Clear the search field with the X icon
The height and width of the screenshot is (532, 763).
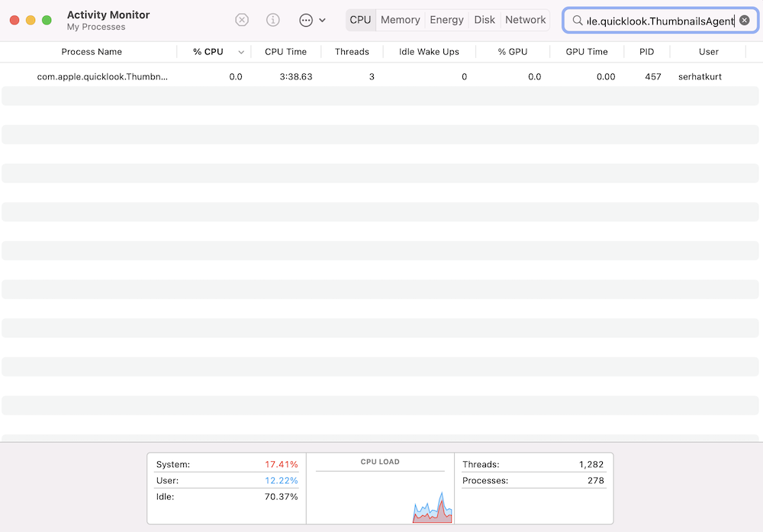tap(745, 20)
